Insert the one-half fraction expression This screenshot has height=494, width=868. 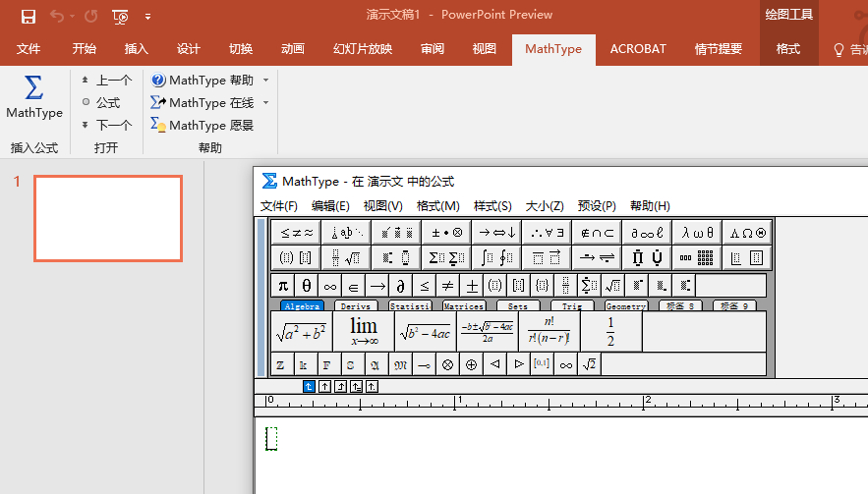pos(610,331)
